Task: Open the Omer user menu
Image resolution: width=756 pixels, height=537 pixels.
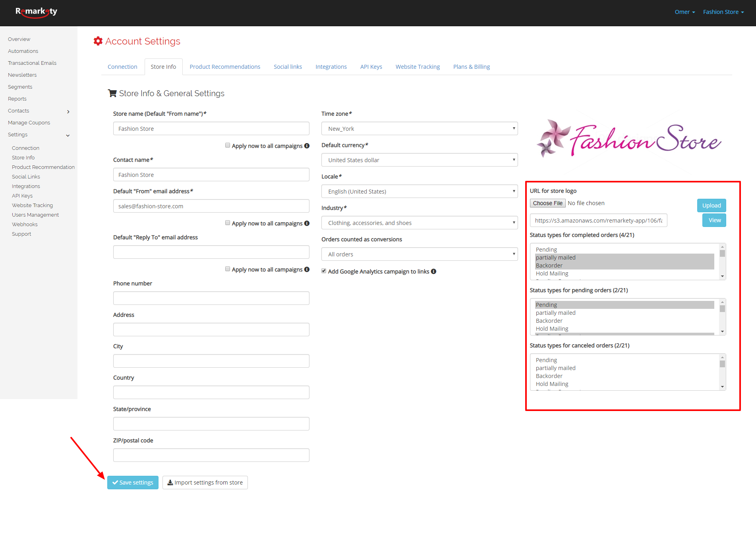Action: (x=685, y=12)
